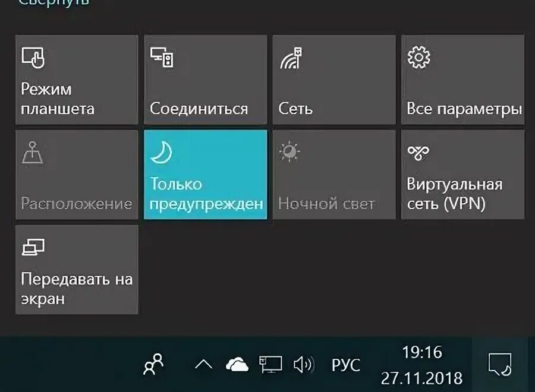Close the Action Center notification icon

coord(500,365)
